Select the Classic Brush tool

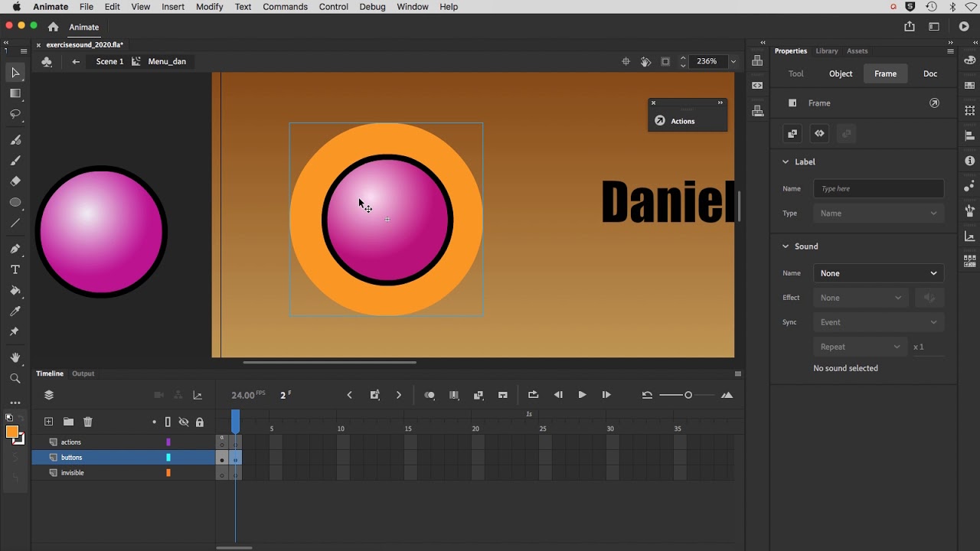coord(15,161)
